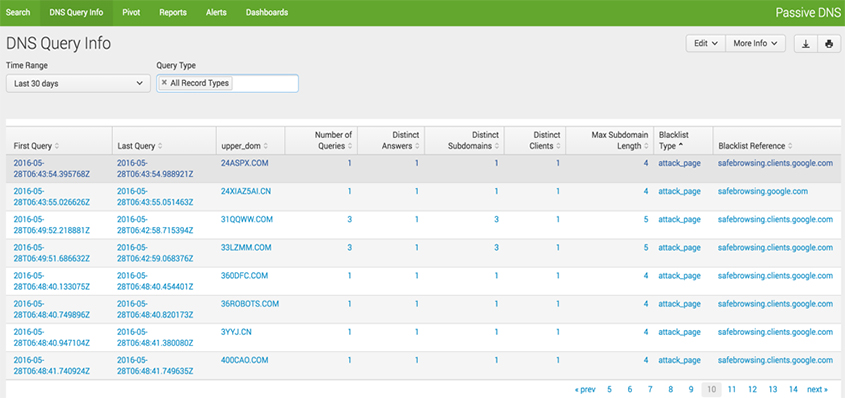Click the 24XIAZ5AI.CN domain cell

click(x=246, y=191)
